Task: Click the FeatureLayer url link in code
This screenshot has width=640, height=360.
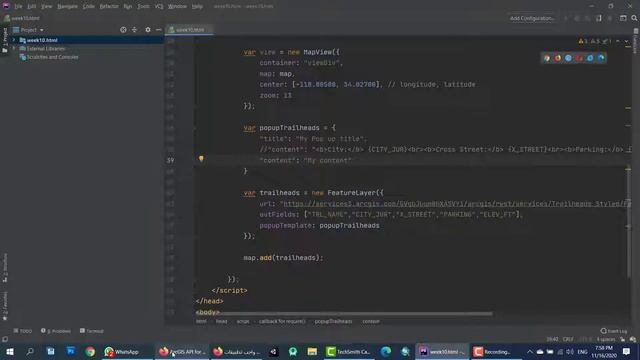Action: tap(456, 203)
